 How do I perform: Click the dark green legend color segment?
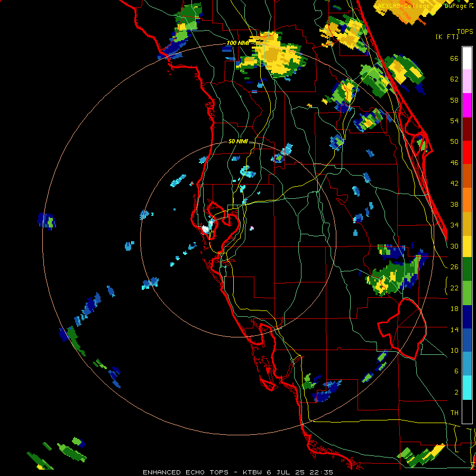pyautogui.click(x=467, y=269)
